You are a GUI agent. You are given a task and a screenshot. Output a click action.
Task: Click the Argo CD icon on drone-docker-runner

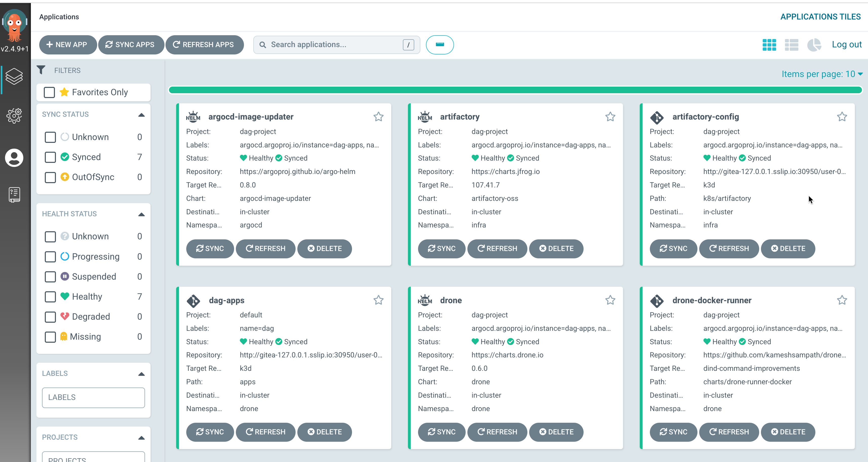(656, 300)
